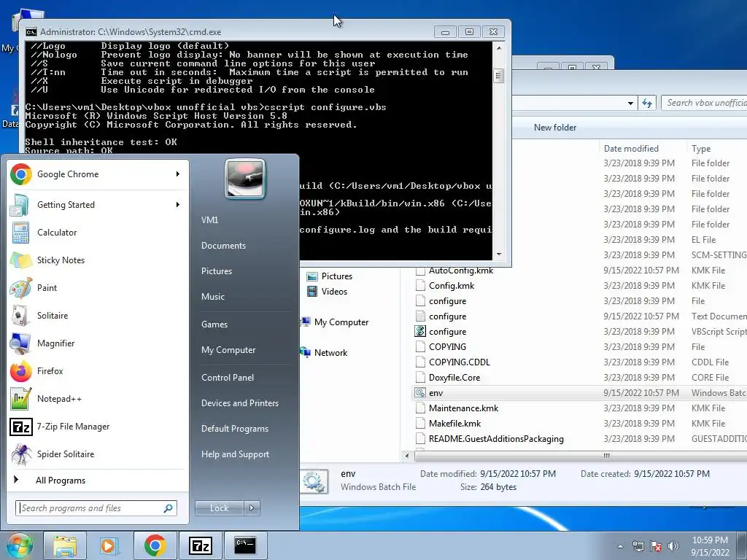Open Getting Started in Start menu
Screen dimensions: 747x560
[97, 205]
